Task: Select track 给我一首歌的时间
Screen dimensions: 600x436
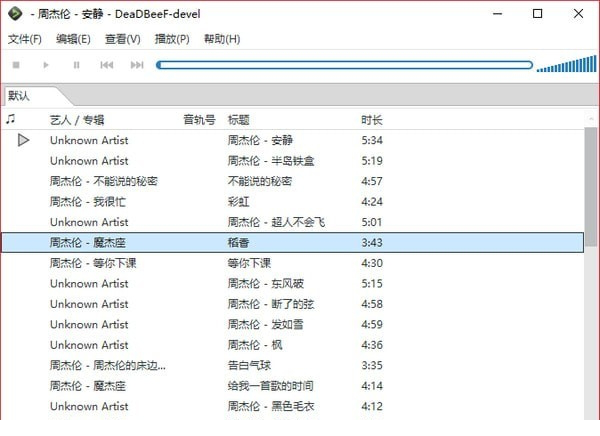Action: (271, 386)
